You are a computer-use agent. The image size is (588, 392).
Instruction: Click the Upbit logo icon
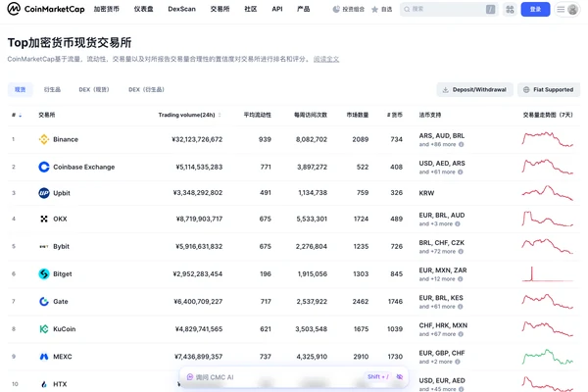[x=44, y=193]
